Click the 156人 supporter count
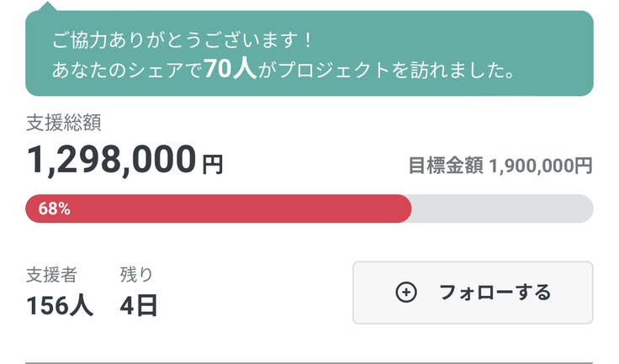 coord(60,305)
